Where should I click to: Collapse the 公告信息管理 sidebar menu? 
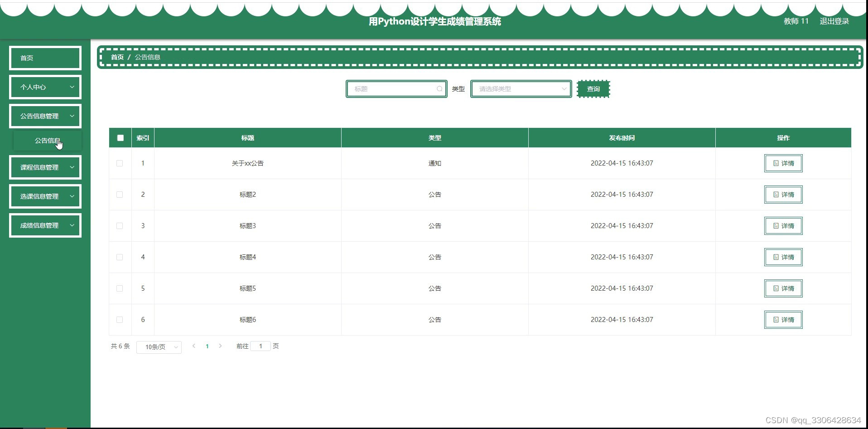[x=45, y=116]
